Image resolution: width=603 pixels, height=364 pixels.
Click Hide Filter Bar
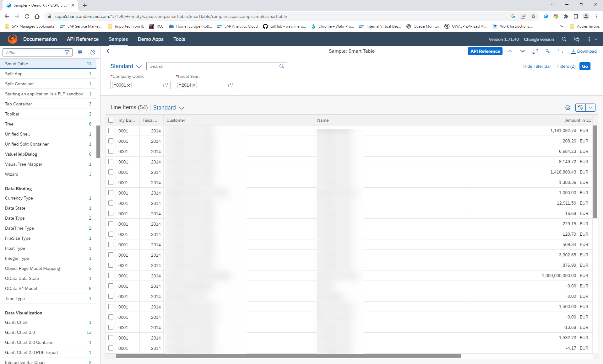click(x=537, y=66)
